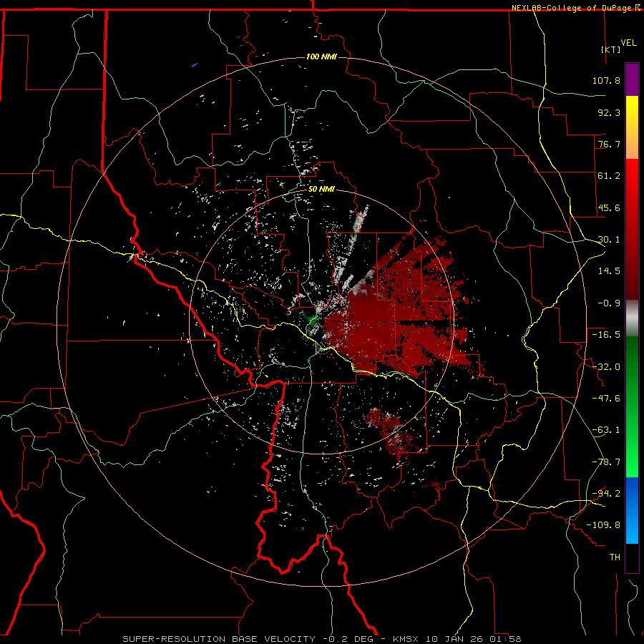The width and height of the screenshot is (644, 644).
Task: Click the -63.1 velocity scale value
Action: point(606,430)
